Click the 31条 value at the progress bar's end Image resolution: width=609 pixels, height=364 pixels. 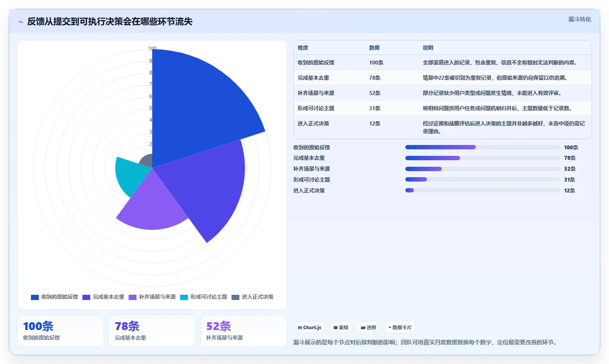coord(569,179)
